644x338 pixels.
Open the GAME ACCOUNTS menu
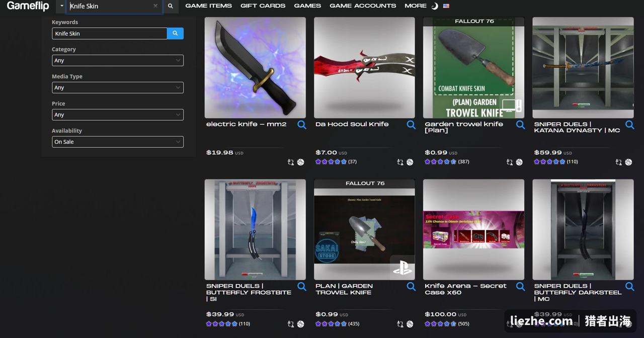pyautogui.click(x=363, y=6)
